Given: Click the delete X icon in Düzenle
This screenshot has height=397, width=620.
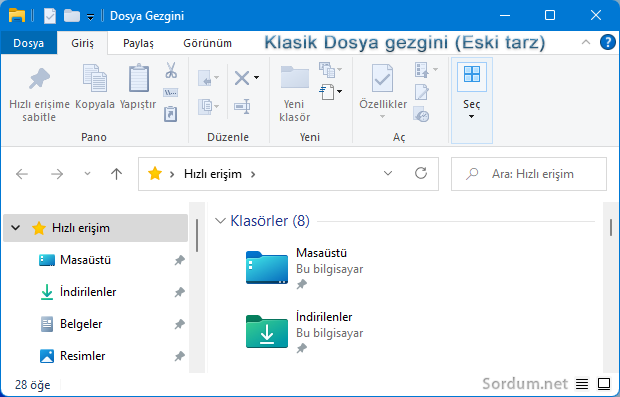Looking at the screenshot, I should [x=242, y=78].
